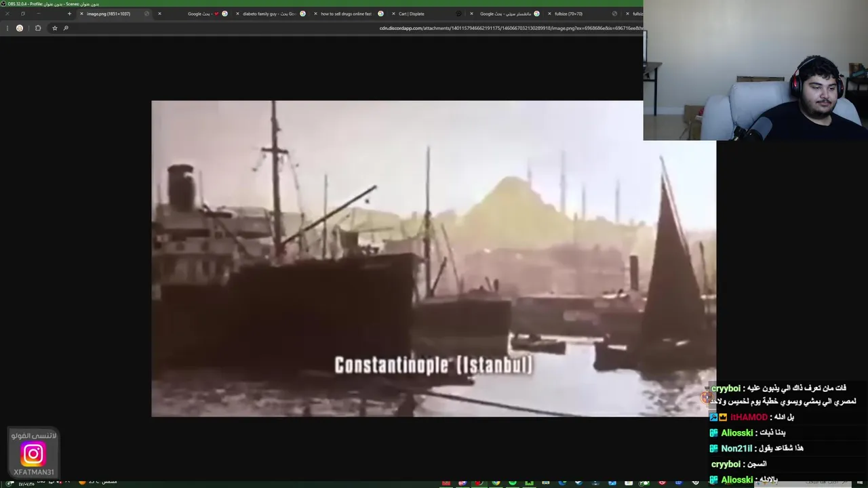Close the image.png (1851×1037) tab

click(x=81, y=14)
